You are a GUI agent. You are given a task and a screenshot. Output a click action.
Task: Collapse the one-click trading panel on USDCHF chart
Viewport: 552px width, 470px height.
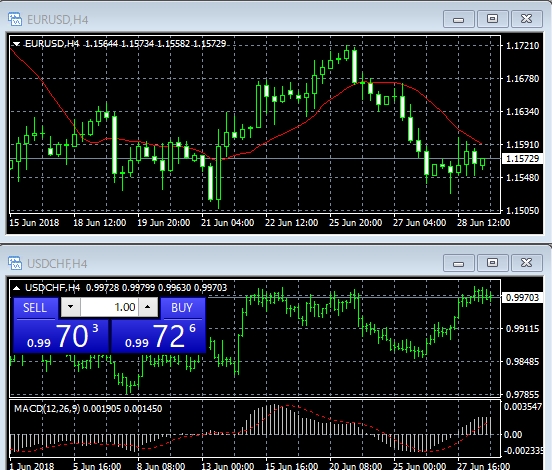[x=16, y=288]
